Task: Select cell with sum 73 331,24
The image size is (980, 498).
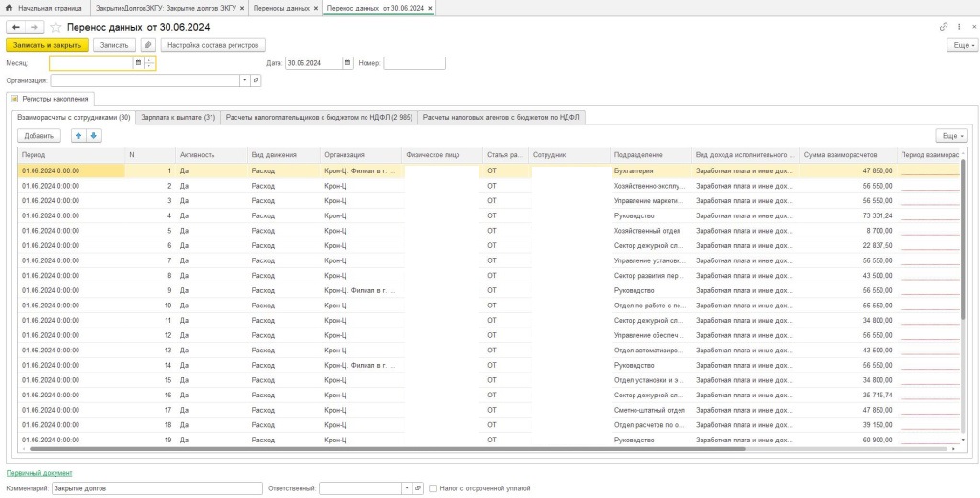Action: click(848, 215)
